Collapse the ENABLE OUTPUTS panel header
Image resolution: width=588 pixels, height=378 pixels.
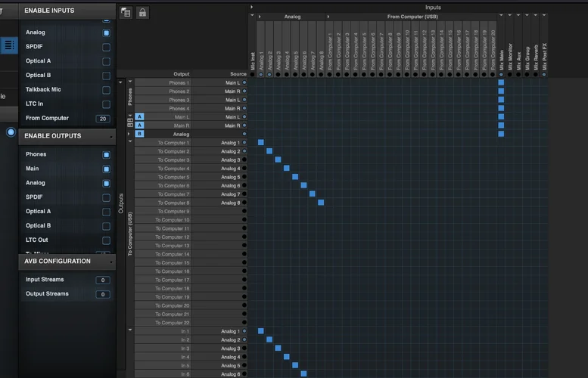67,136
